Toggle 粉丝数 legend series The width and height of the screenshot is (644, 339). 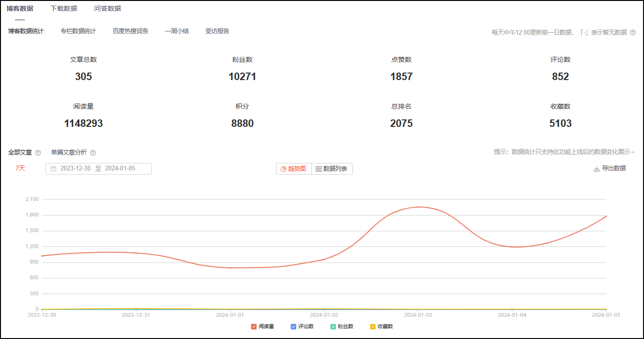[342, 326]
